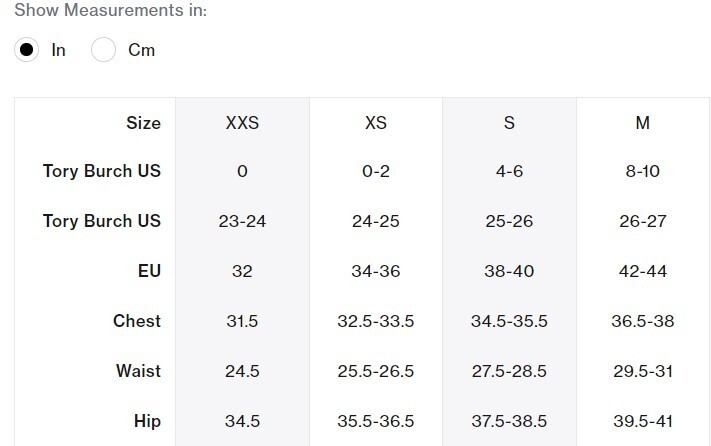Image resolution: width=711 pixels, height=446 pixels.
Task: Click the Show Measurements in label
Action: point(111,10)
